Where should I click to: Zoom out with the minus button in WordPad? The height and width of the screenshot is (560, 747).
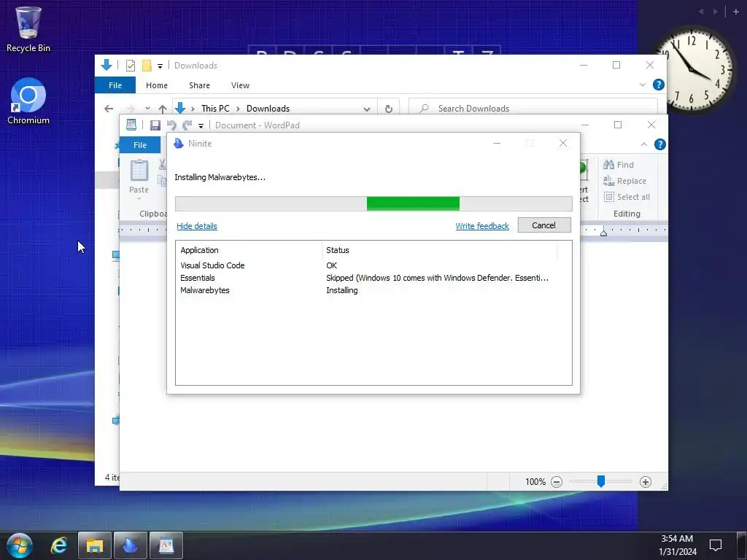[x=557, y=482]
